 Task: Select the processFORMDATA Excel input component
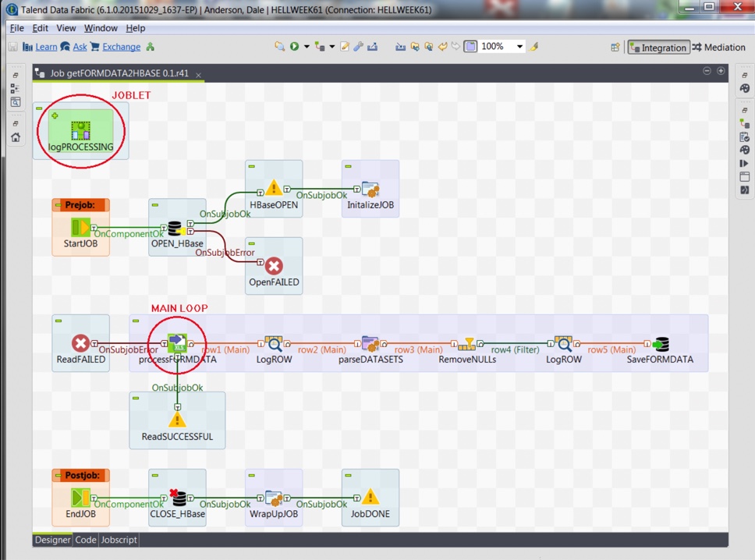coord(177,342)
